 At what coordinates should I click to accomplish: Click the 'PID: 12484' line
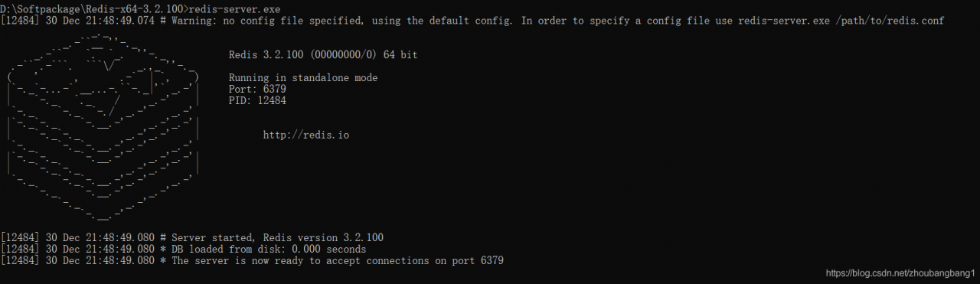[257, 100]
